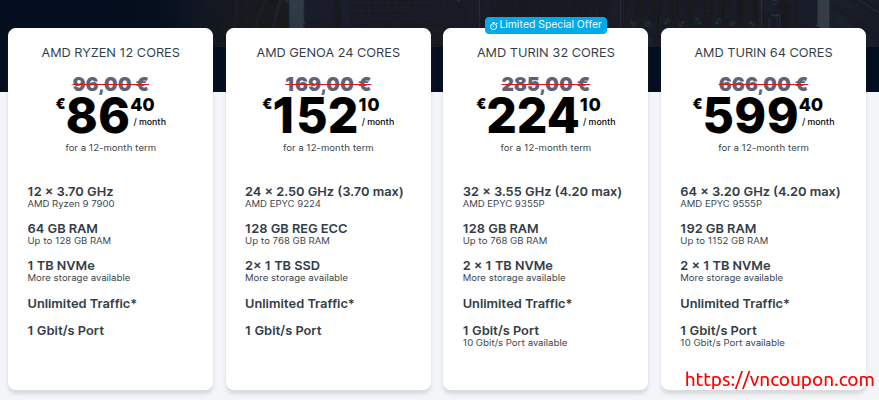The image size is (879, 400).
Task: Click the Limited Special Offer badge
Action: (x=546, y=24)
